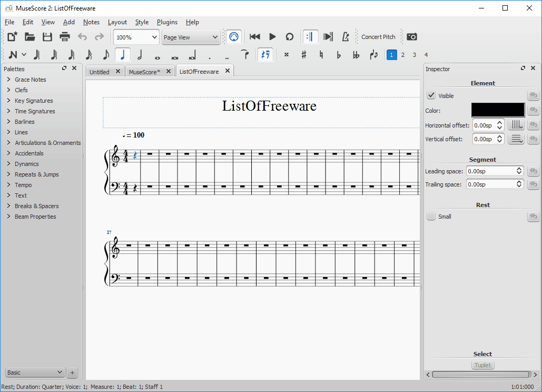Open the Basic palette workspace dropdown
Image resolution: width=542 pixels, height=392 pixels.
pos(35,373)
